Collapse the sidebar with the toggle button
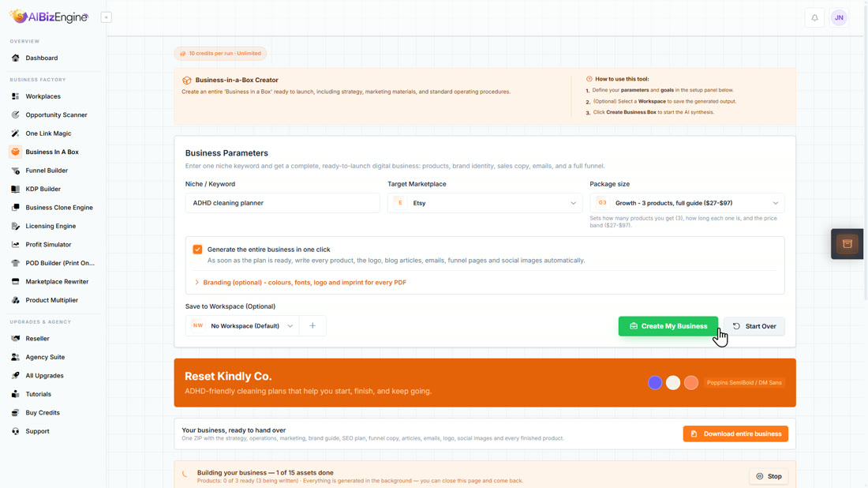Viewport: 868px width, 488px height. tap(107, 17)
